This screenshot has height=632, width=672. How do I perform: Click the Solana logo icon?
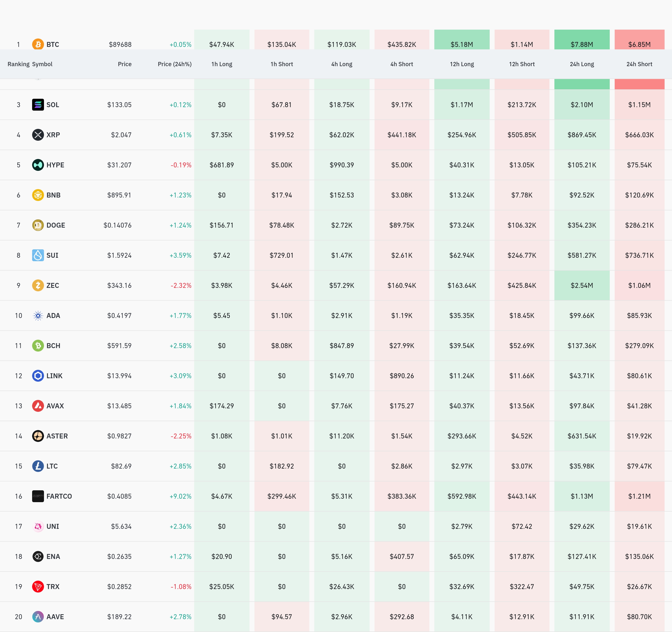click(38, 105)
